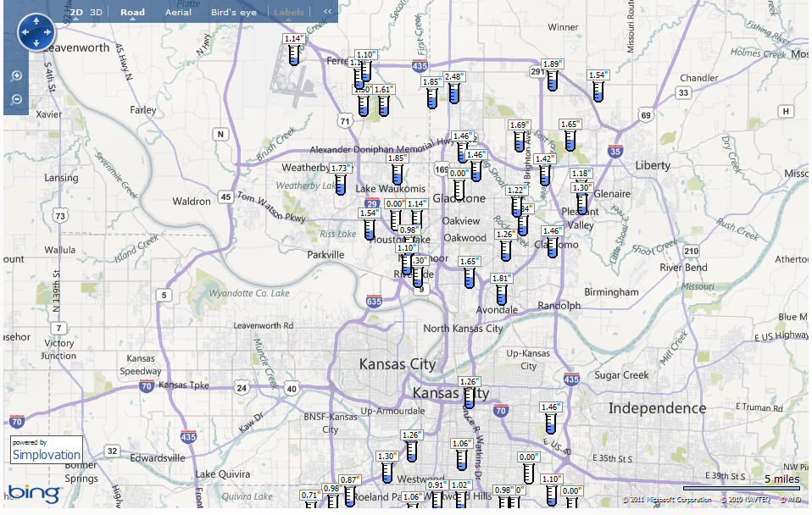Collapse the toolbar with the double chevron
This screenshot has height=515, width=812.
point(326,12)
